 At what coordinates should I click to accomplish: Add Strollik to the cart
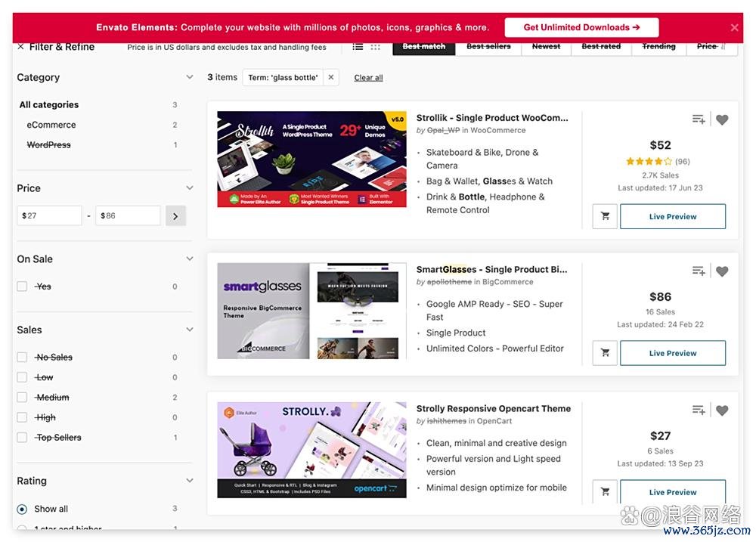pyautogui.click(x=605, y=216)
